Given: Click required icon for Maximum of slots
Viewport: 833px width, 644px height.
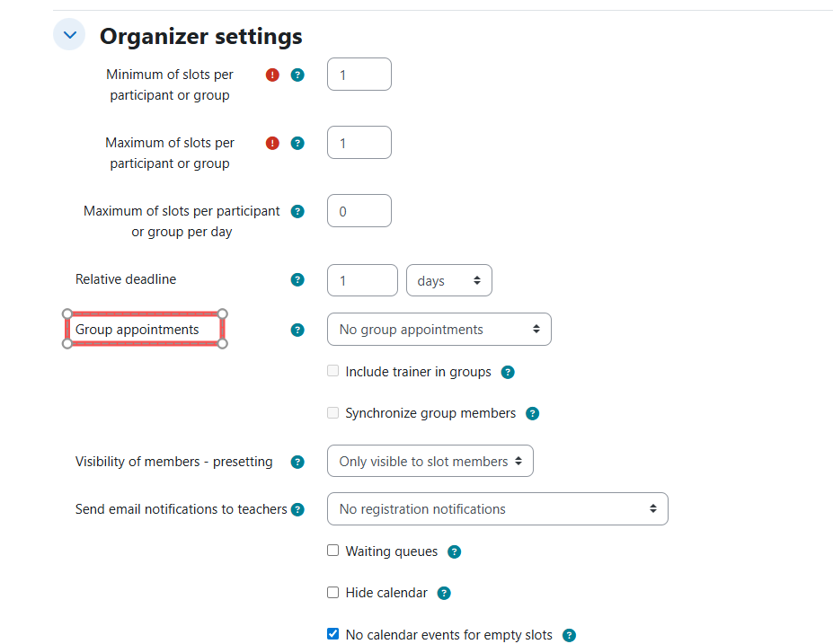Looking at the screenshot, I should 273,143.
